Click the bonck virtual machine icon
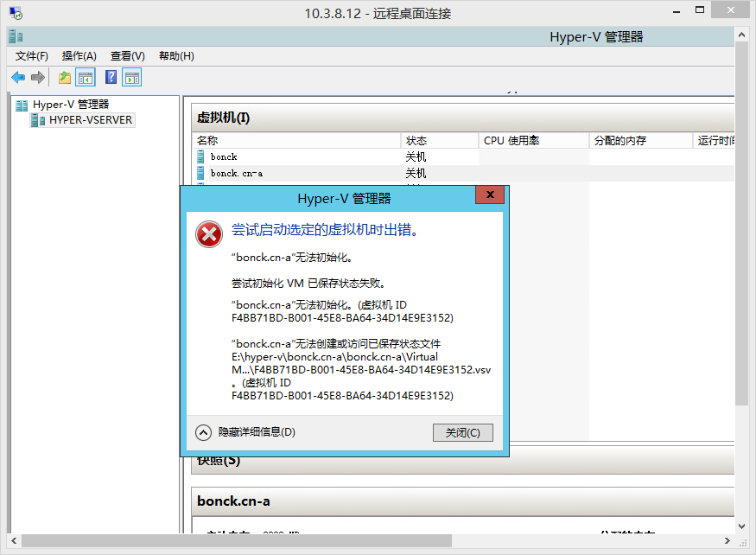The image size is (756, 555). [200, 156]
